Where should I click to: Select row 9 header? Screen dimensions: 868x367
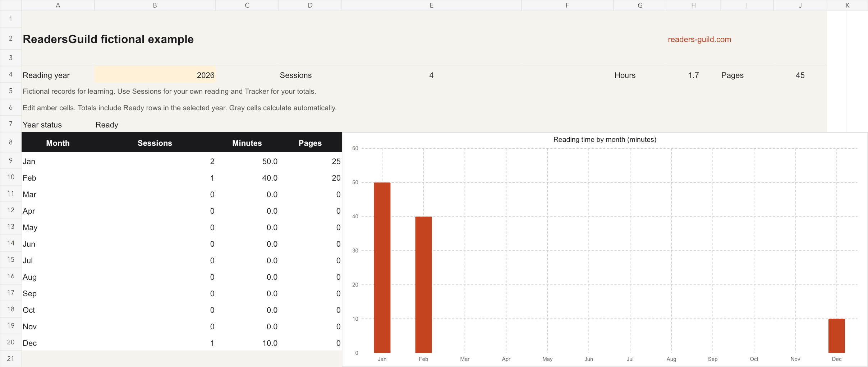(x=11, y=161)
